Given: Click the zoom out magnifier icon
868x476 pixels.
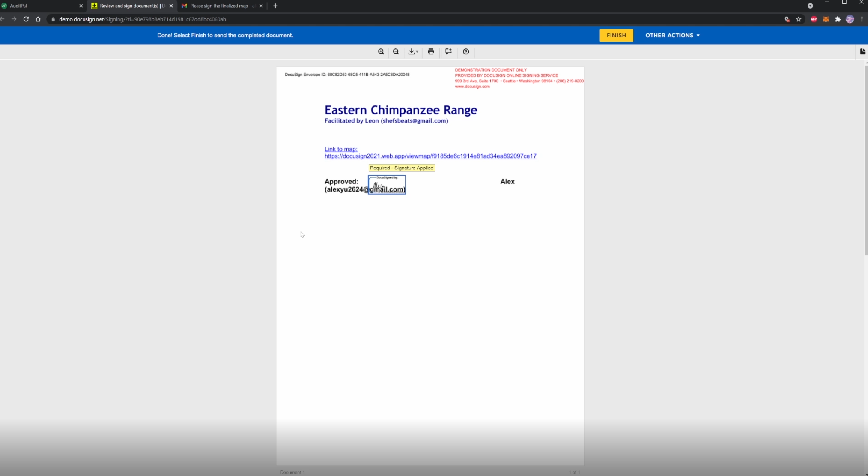Looking at the screenshot, I should click(x=396, y=51).
